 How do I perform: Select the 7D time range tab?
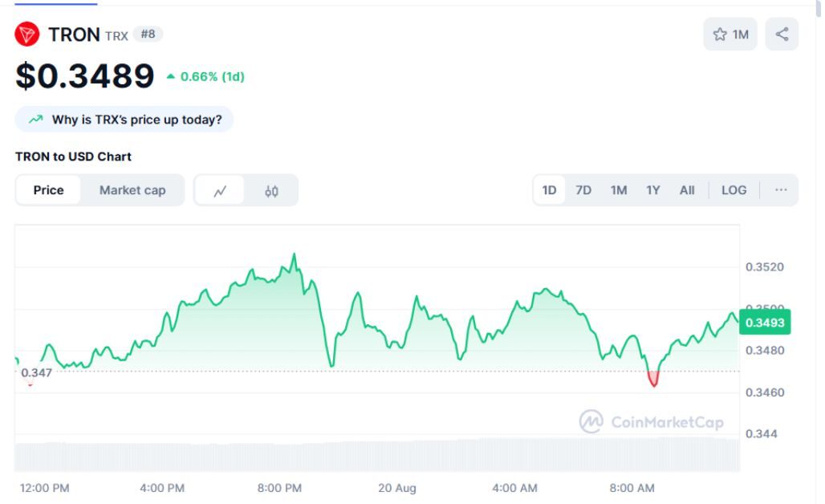coord(583,190)
